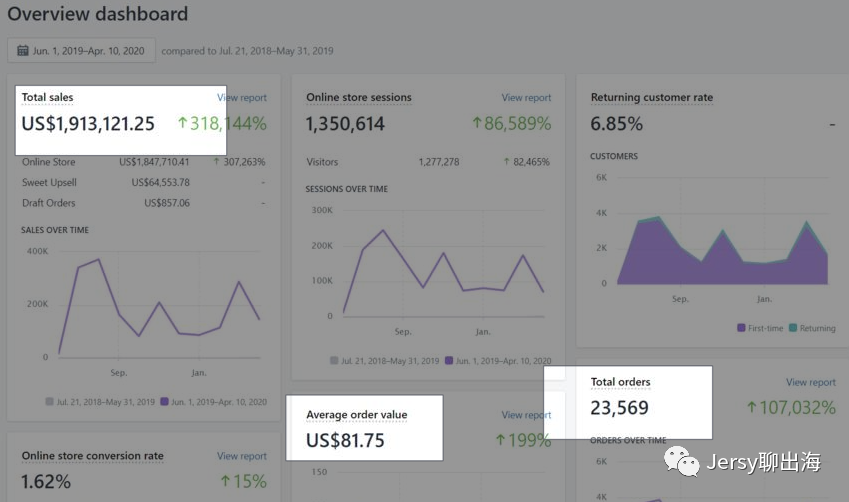Click the green arrow beside 86,589%

478,124
